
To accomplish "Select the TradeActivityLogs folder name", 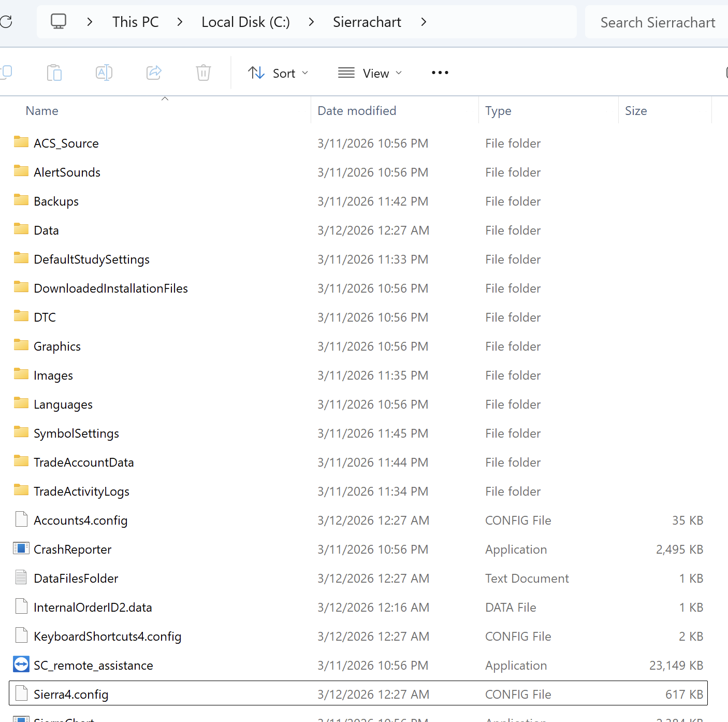I will [x=82, y=492].
